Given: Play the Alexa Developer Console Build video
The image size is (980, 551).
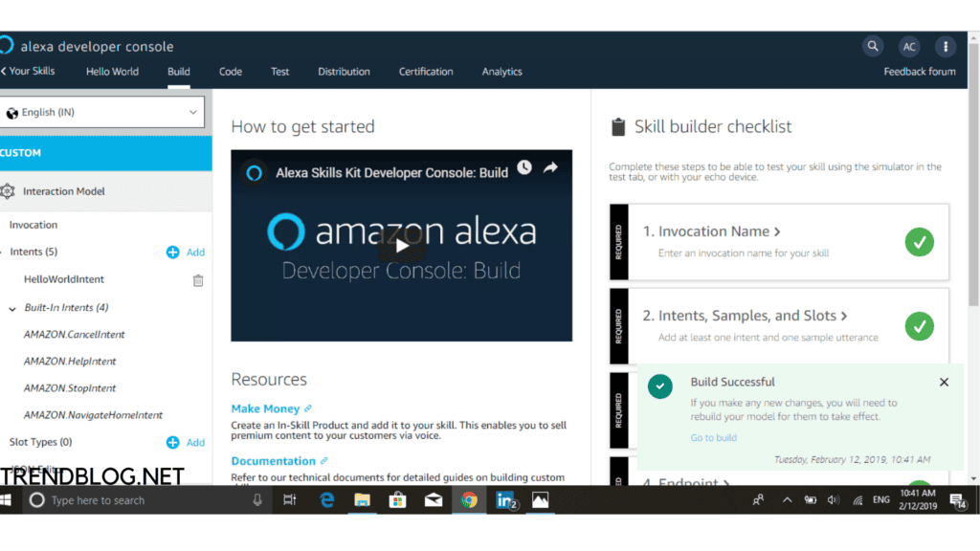Looking at the screenshot, I should pyautogui.click(x=401, y=246).
